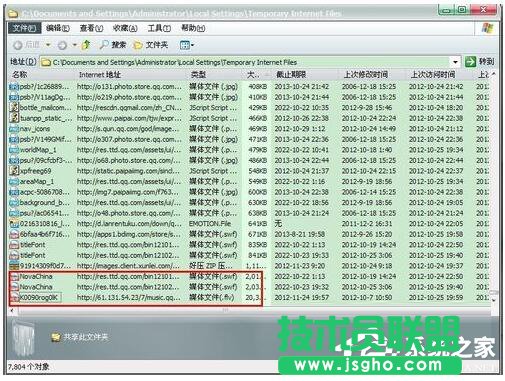Sort by the Internet 地址 column header
Viewport: 505px width, 381px height.
pyautogui.click(x=132, y=75)
